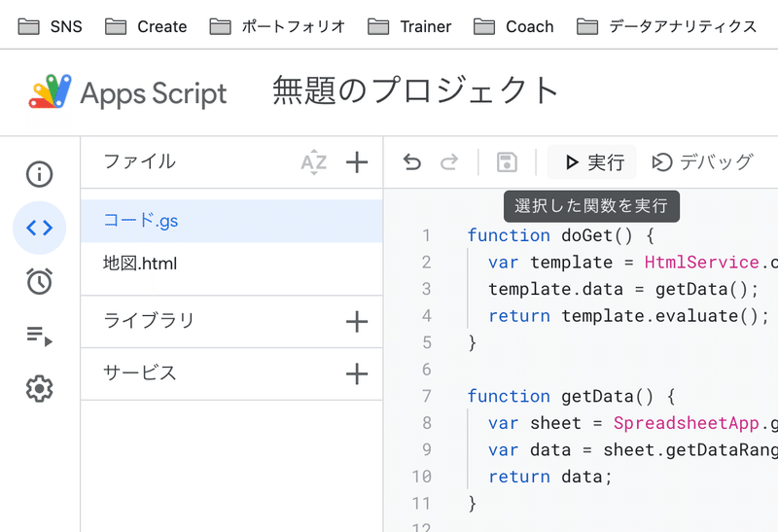
Task: Start debugging with the デバッグ button
Action: point(702,162)
